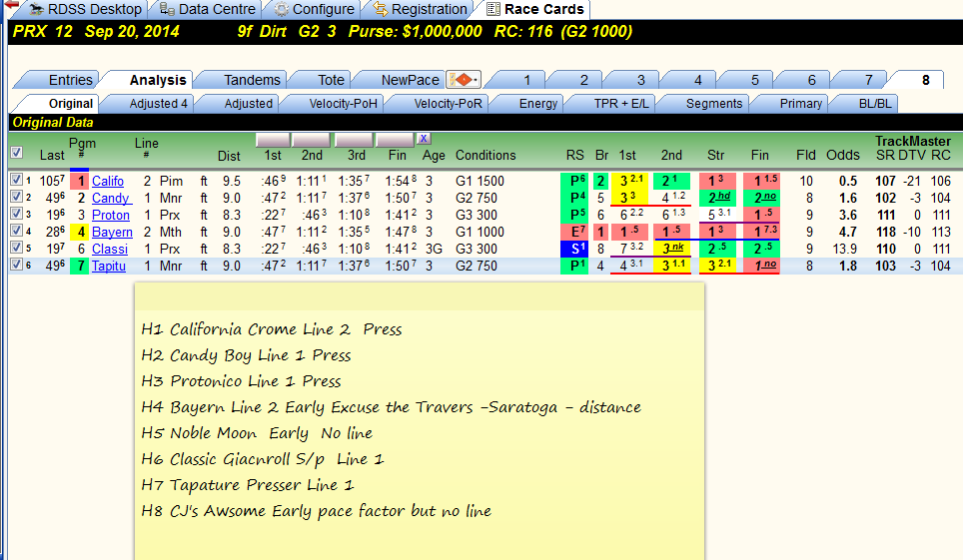Screen dimensions: 963x560
Task: Open the Califo horse link
Action: pyautogui.click(x=108, y=181)
